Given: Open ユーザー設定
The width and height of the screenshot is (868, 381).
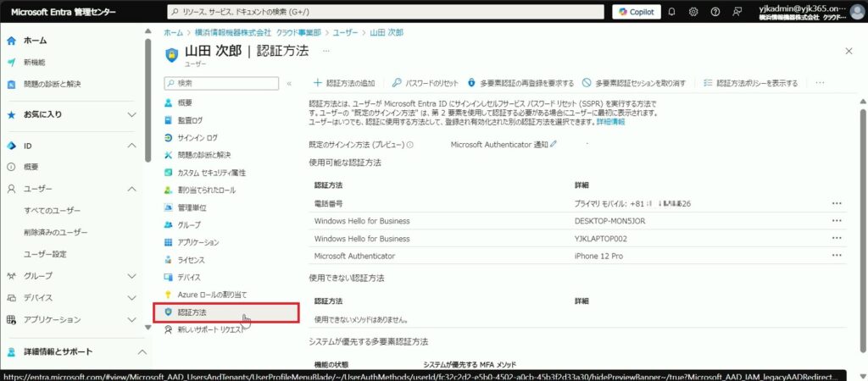Looking at the screenshot, I should [45, 254].
